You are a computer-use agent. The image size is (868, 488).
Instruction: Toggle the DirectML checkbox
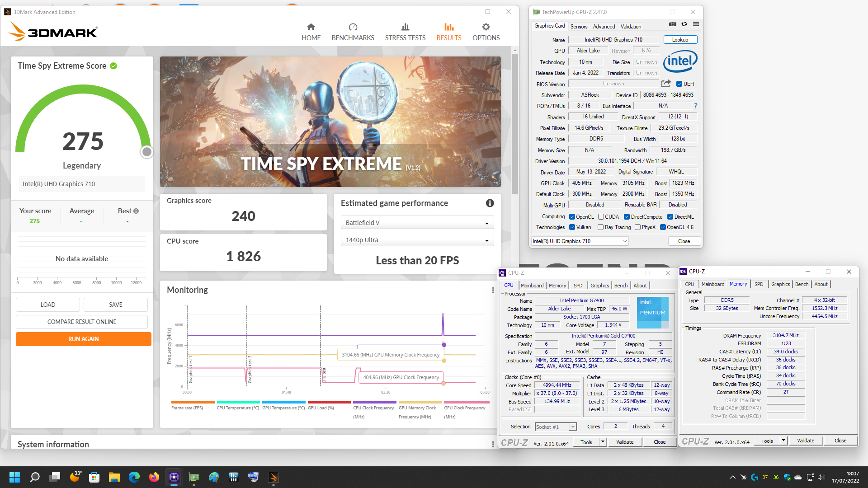point(670,217)
